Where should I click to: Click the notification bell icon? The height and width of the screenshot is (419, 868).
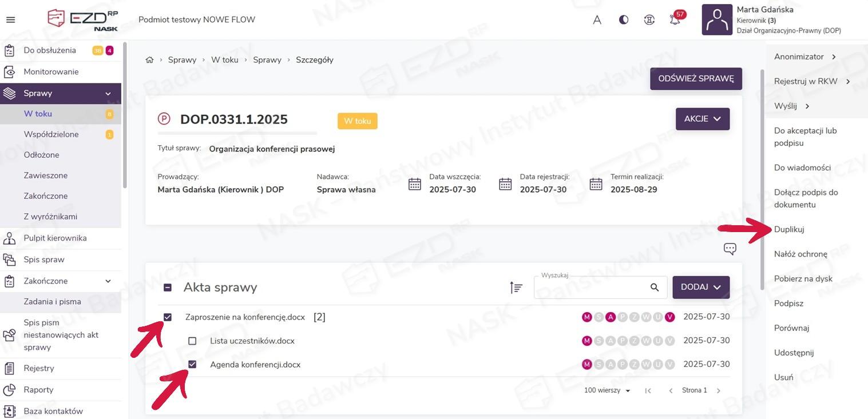pos(675,20)
